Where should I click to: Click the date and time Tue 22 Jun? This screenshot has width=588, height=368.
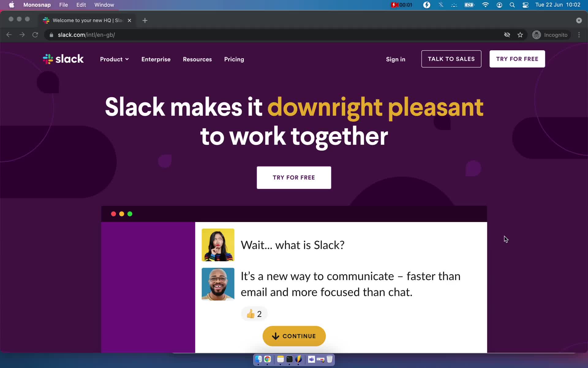558,5
